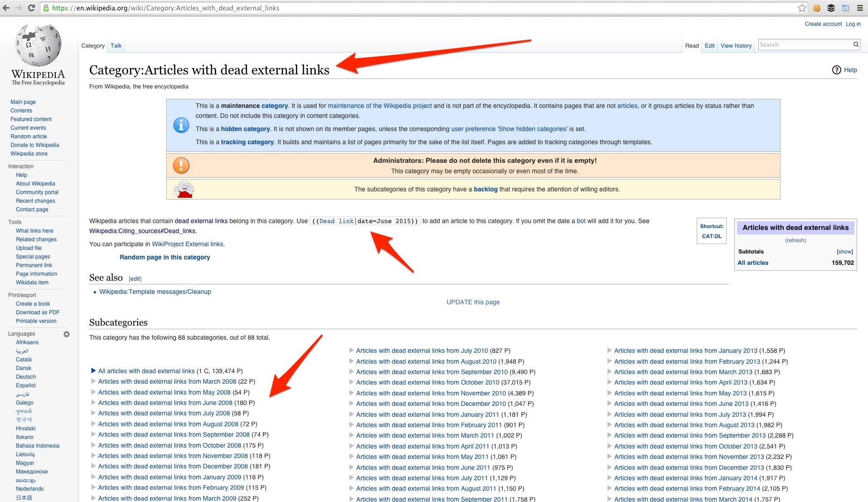Switch to the Talk tab

click(x=116, y=45)
